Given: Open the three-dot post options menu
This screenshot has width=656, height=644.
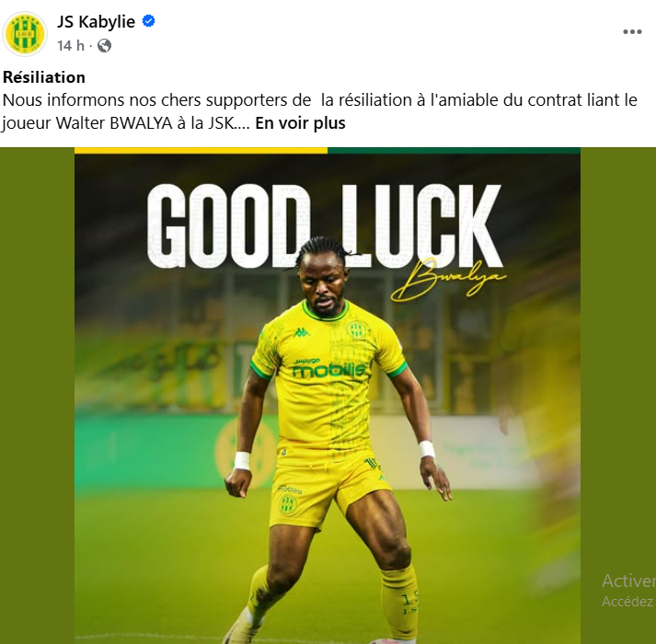Looking at the screenshot, I should point(632,32).
